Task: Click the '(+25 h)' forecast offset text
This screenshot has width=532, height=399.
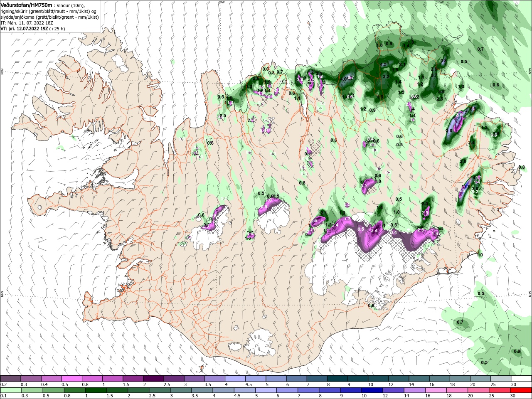Action: pos(57,29)
